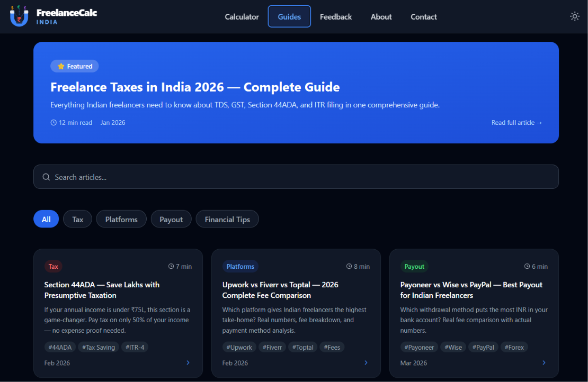The height and width of the screenshot is (382, 588).
Task: Click the Feb 2026 date on Section 44ADA card
Action: (57, 363)
